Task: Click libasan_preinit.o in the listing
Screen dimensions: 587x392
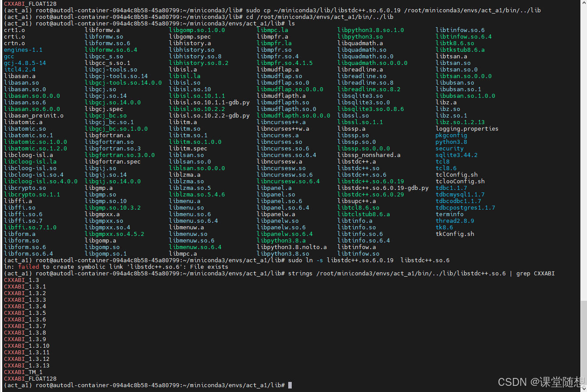Action: (x=34, y=115)
